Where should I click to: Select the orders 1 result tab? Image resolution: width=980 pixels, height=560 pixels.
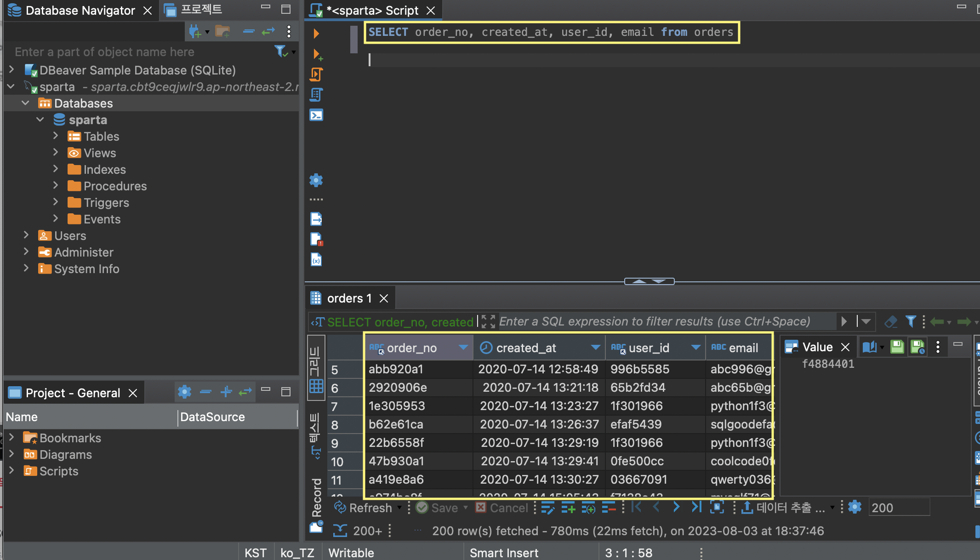pos(348,298)
